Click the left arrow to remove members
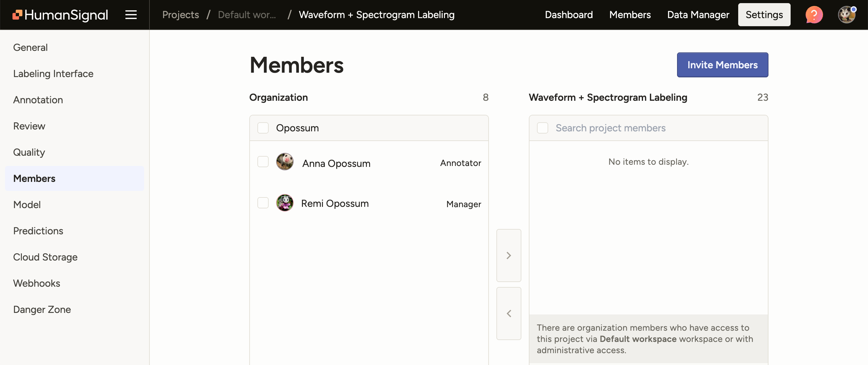 (509, 314)
